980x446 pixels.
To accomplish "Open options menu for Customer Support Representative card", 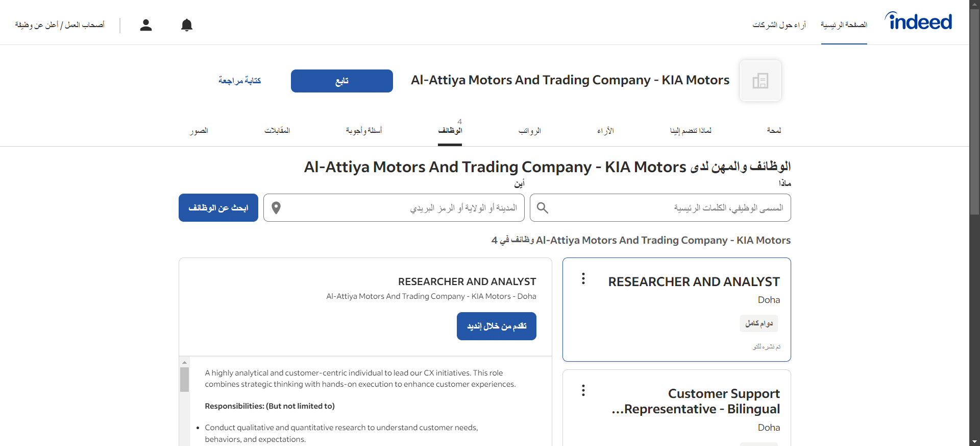I will point(583,390).
